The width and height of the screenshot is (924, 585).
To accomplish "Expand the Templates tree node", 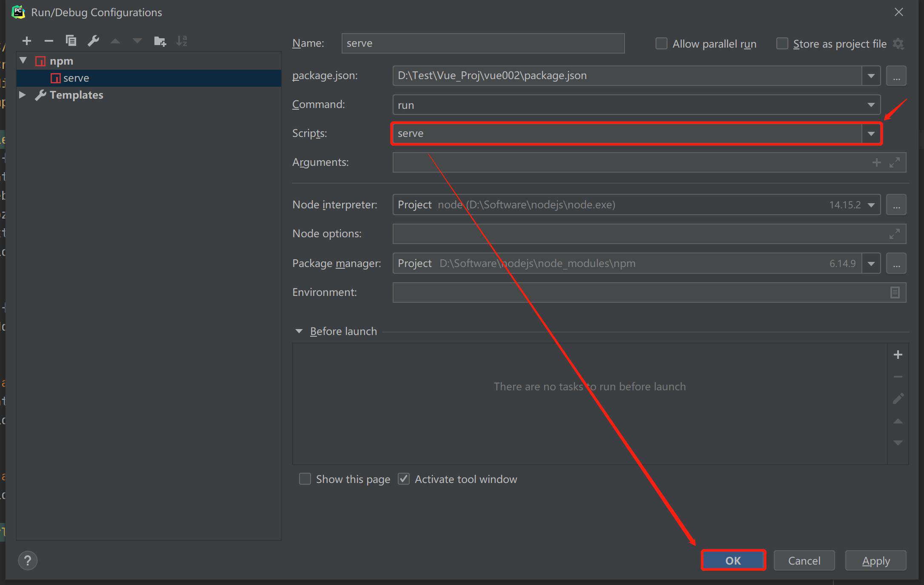I will point(23,95).
